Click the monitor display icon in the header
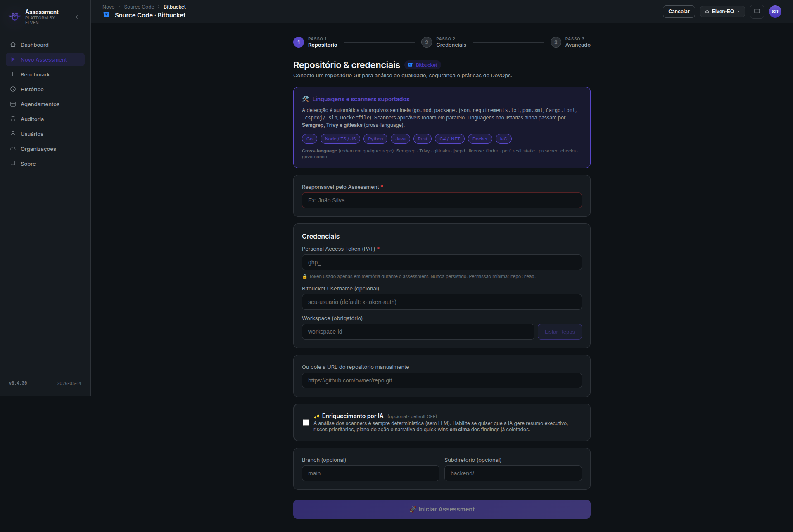The image size is (793, 532). pyautogui.click(x=757, y=12)
